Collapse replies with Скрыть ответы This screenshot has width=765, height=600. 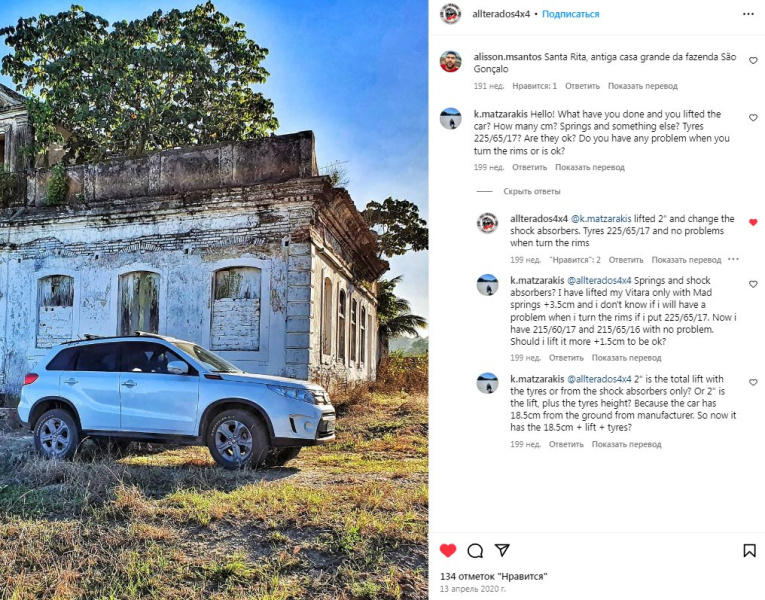coord(532,191)
